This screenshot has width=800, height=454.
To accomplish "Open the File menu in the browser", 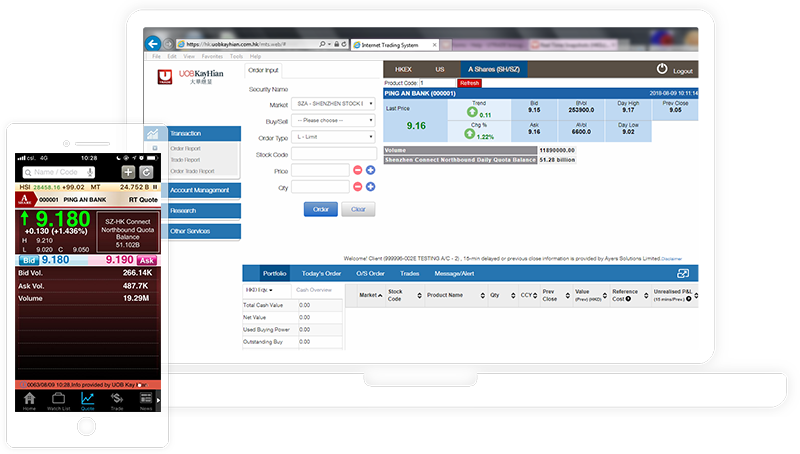I will pyautogui.click(x=156, y=56).
